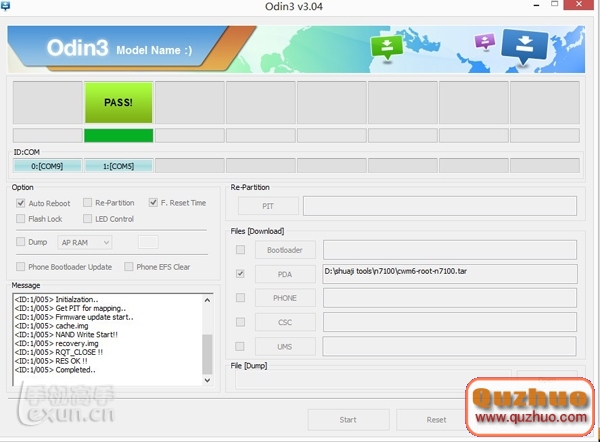
Task: Check the PHONE file checkbox
Action: pos(240,297)
